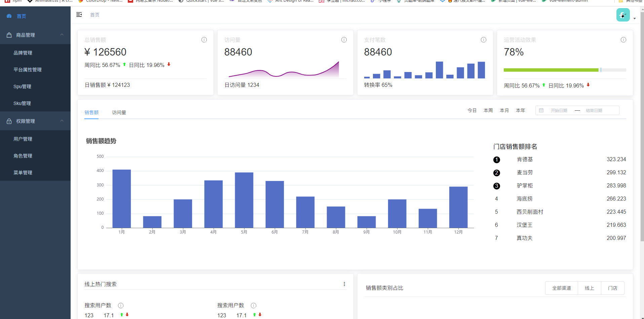Click info icon beside first 搜索用户数

[121, 306]
